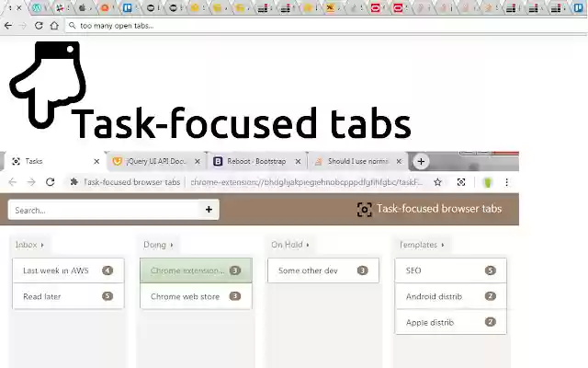Click the count badge on SEO
This screenshot has width=588, height=368.
(490, 270)
